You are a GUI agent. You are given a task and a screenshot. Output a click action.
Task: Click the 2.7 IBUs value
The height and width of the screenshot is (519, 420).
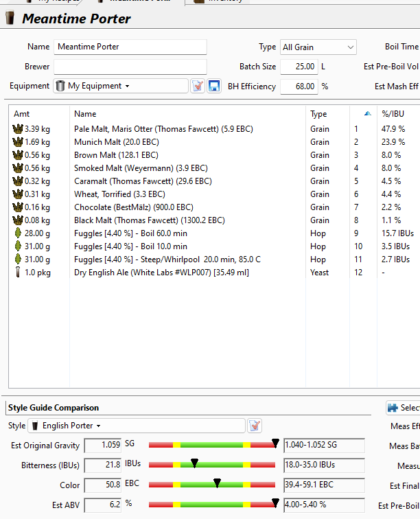coord(395,259)
